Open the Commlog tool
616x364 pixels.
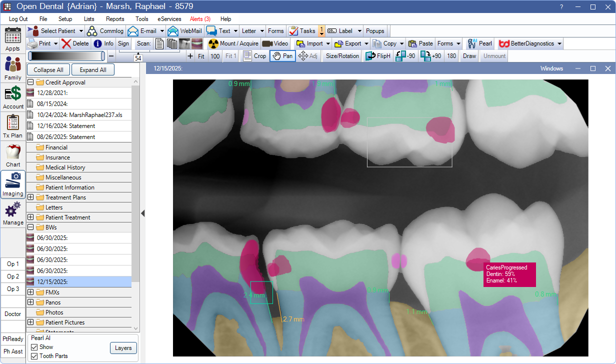tap(105, 30)
